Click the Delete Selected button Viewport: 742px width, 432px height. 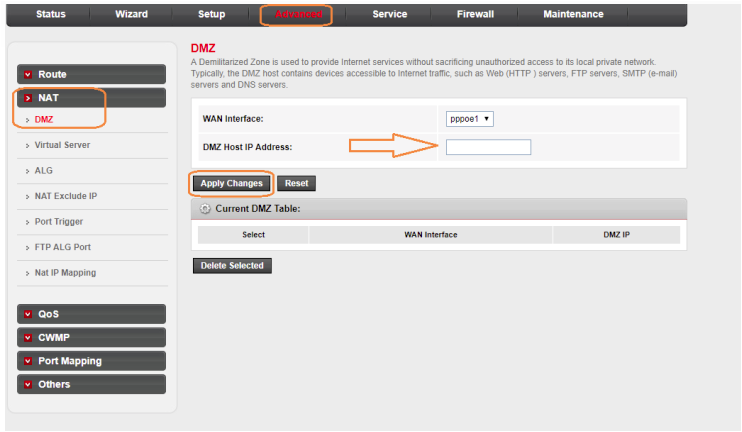click(231, 265)
